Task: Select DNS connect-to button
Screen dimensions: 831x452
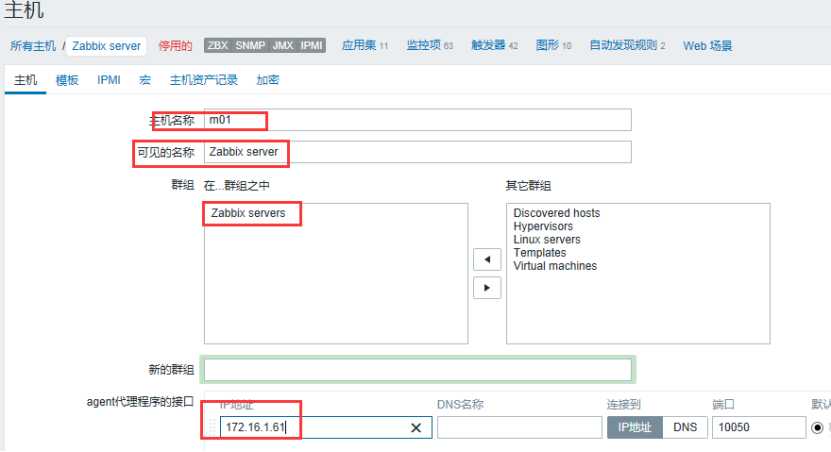Action: (x=685, y=427)
